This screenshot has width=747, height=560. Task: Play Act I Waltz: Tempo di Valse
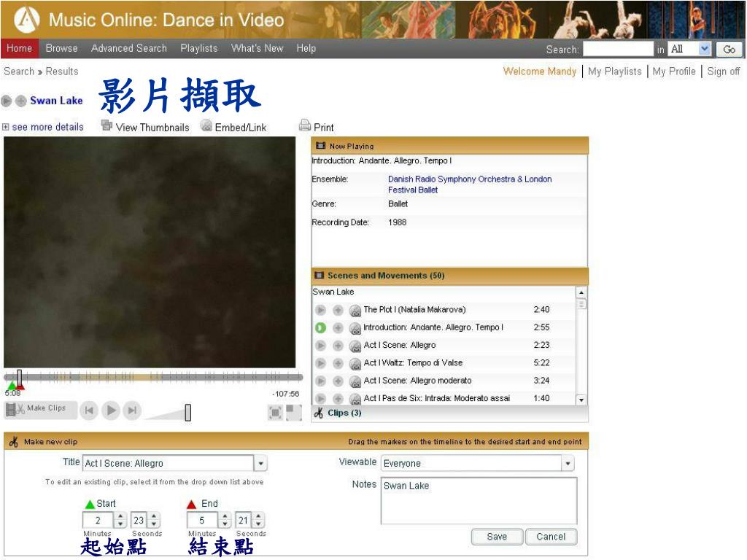coord(321,363)
